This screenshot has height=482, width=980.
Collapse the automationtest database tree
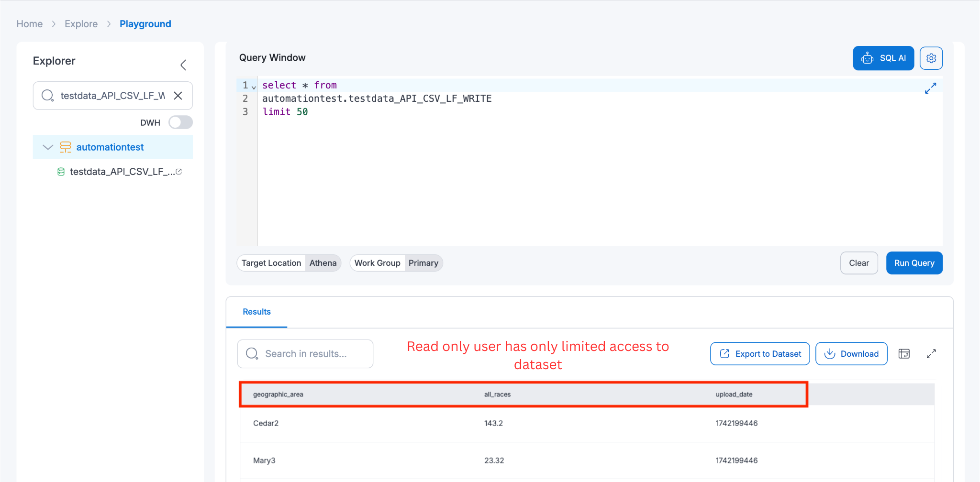[47, 147]
